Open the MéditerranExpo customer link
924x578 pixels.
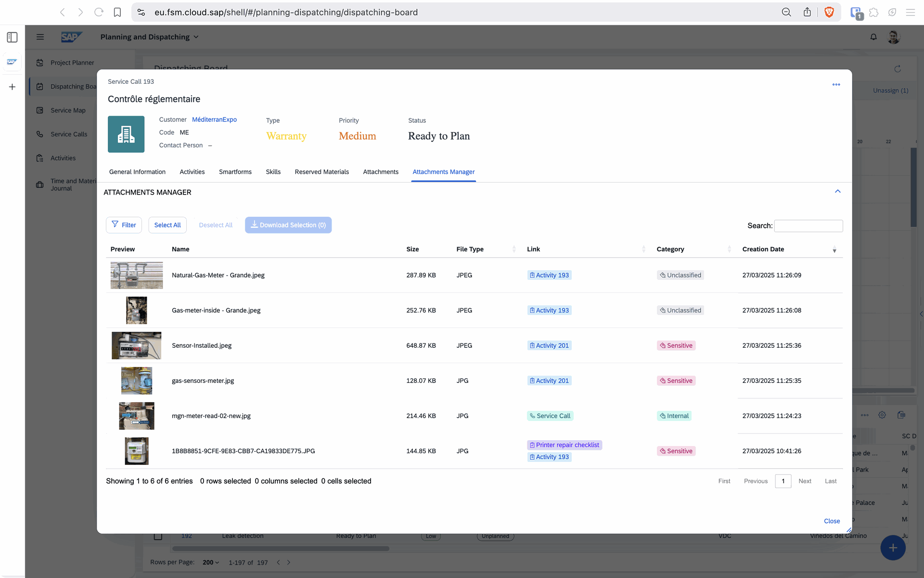[x=214, y=119]
